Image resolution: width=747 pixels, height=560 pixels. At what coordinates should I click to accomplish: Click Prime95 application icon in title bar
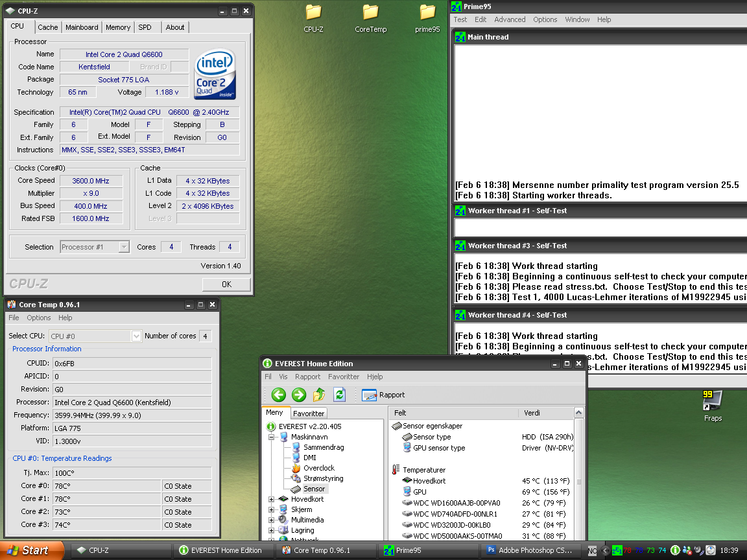tap(456, 6)
